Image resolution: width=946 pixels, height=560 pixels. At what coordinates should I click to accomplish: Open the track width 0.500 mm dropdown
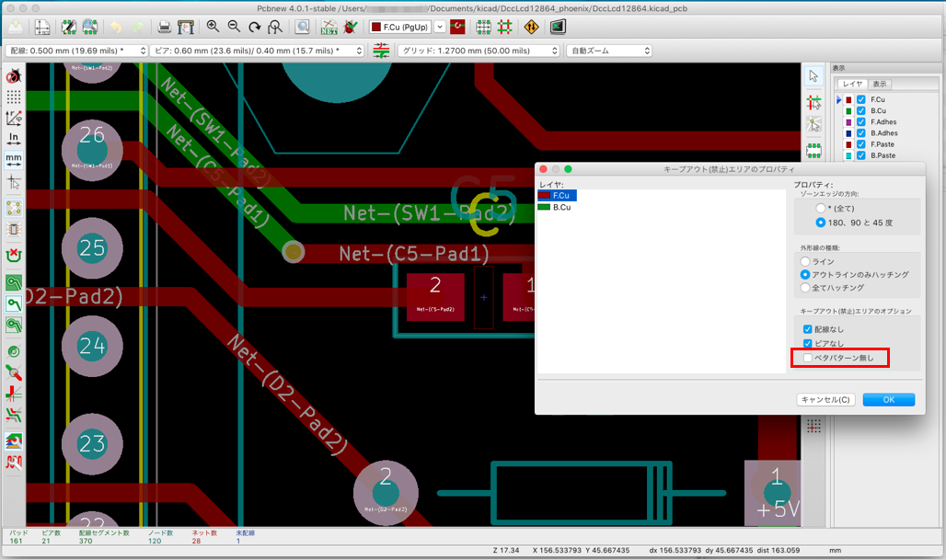[x=76, y=51]
